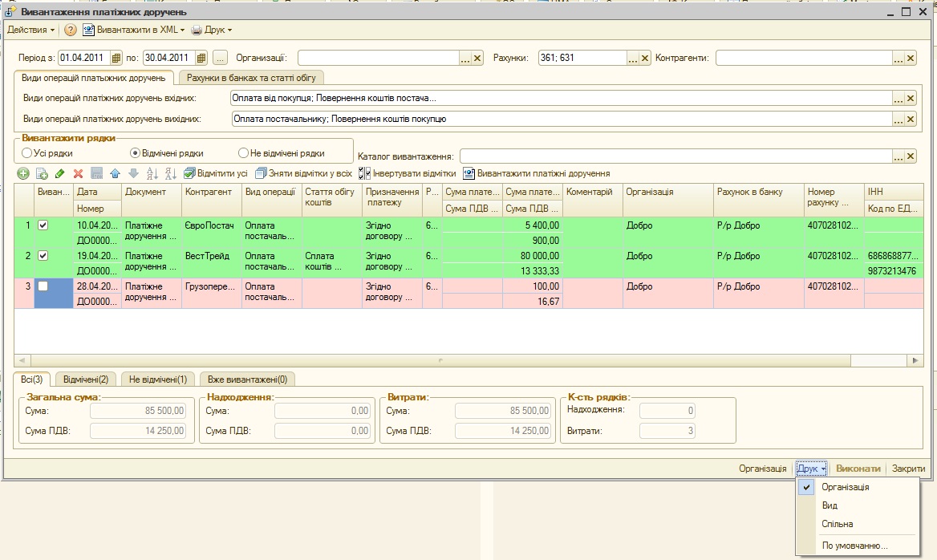This screenshot has width=937, height=560.
Task: Move row up with blue arrow icon
Action: 115,173
